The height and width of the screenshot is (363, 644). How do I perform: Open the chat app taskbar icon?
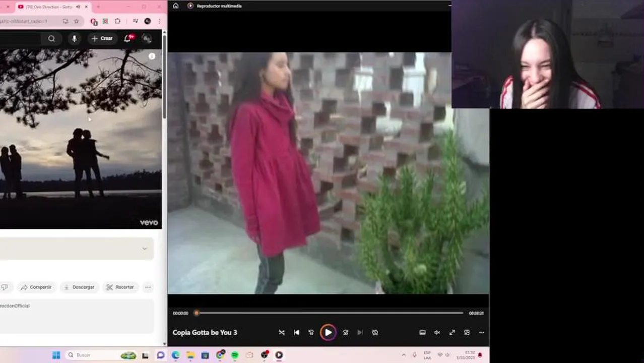click(x=161, y=355)
